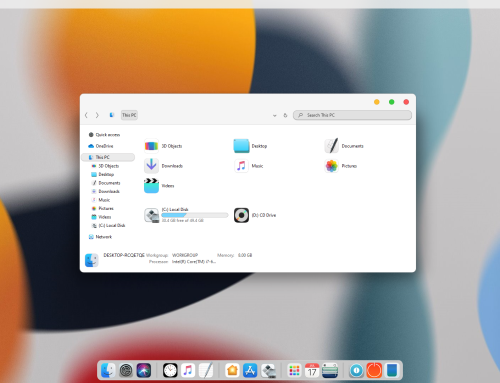This screenshot has height=383, width=500.
Task: Open the Downloads folder tile
Action: (x=164, y=166)
